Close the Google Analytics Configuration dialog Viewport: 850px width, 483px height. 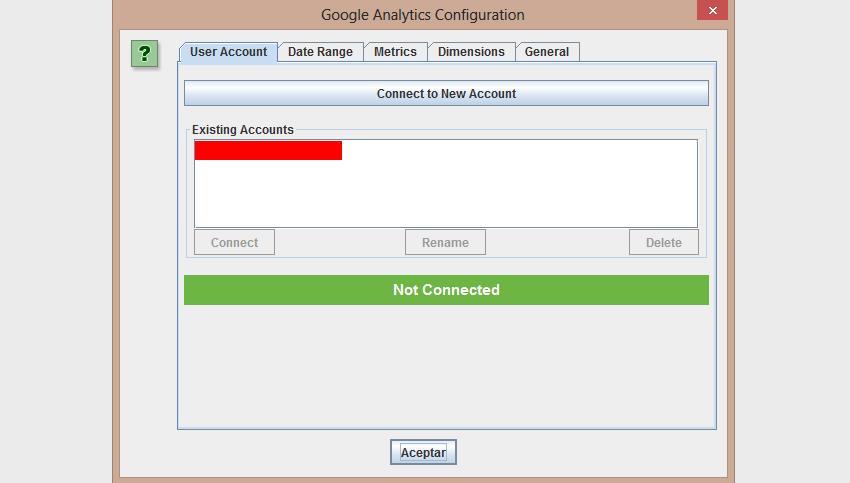point(712,10)
